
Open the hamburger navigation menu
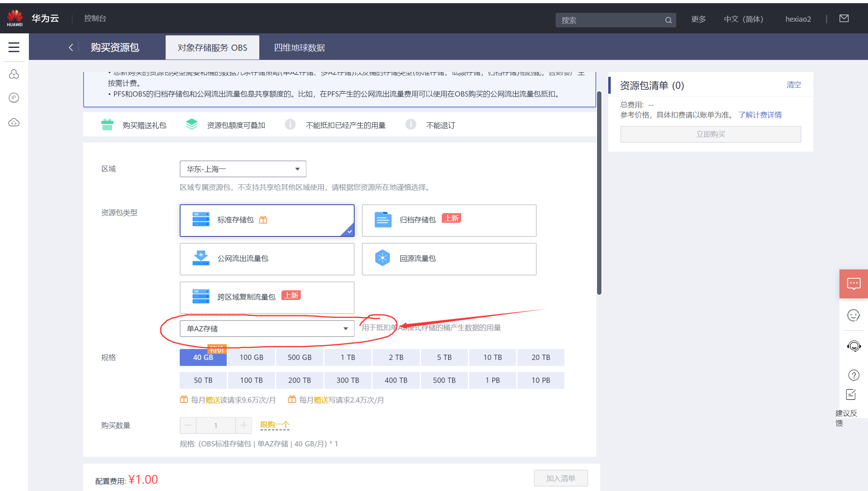point(14,47)
